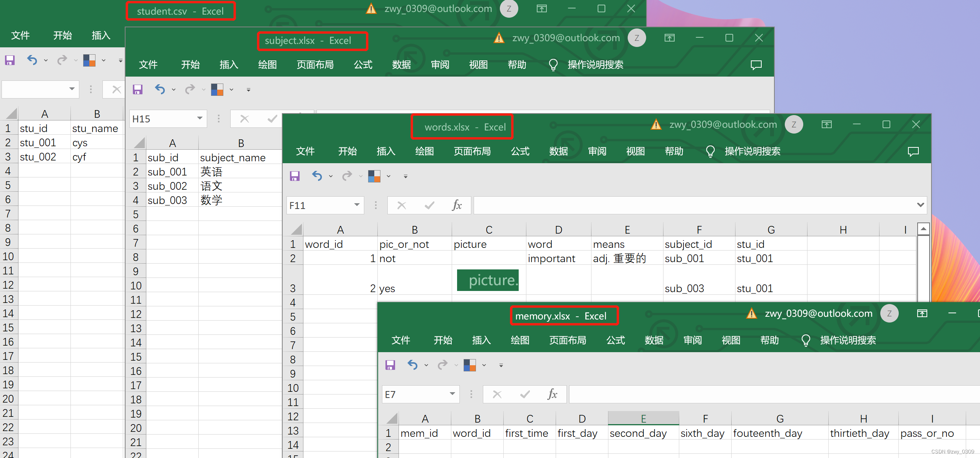Select cell 'cyf' in student.csv
Viewport: 980px width, 458px height.
(x=97, y=157)
